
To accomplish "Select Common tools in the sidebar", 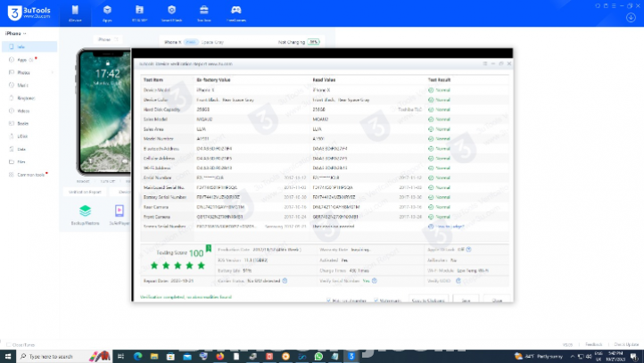I will (29, 175).
